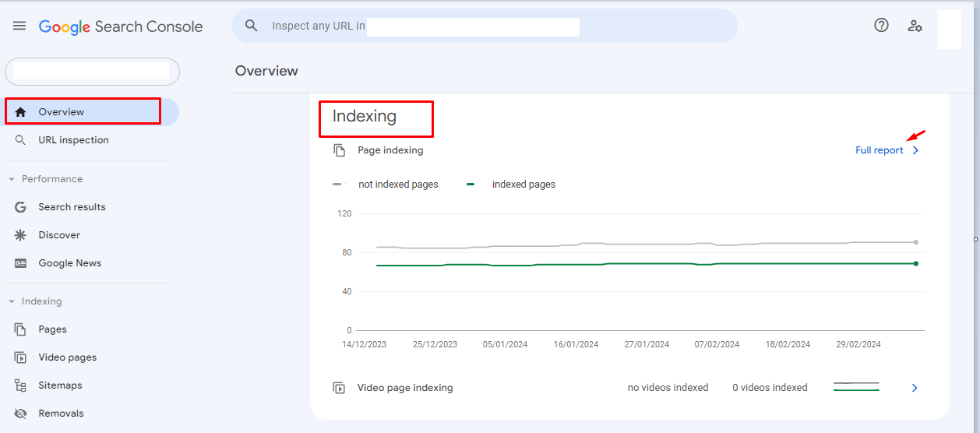The image size is (980, 433).
Task: Click the Removals crossed-eye icon
Action: 21,414
